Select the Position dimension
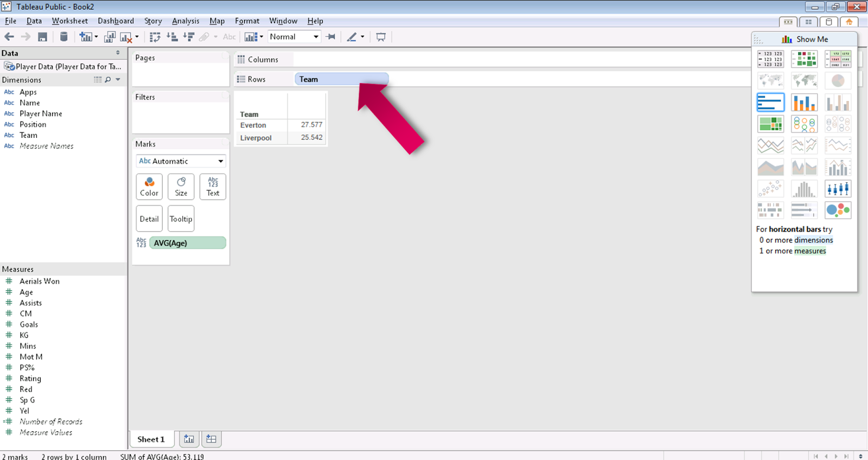 pyautogui.click(x=33, y=124)
